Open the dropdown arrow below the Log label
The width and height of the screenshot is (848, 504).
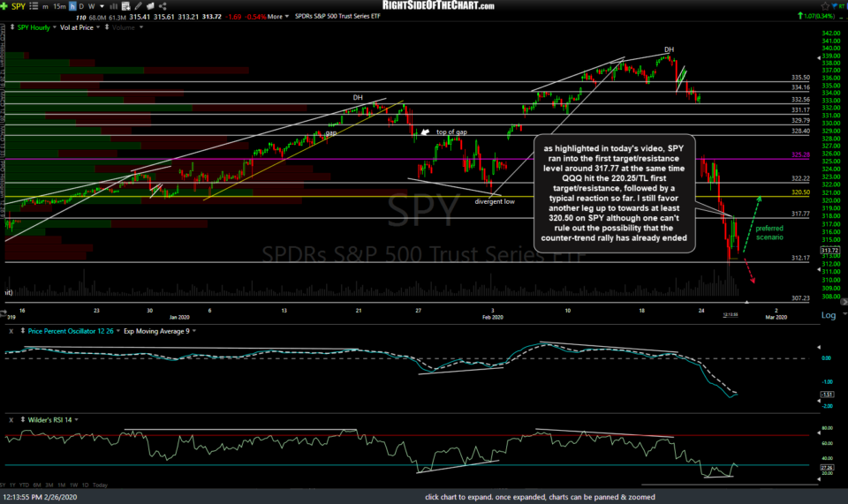(x=844, y=315)
